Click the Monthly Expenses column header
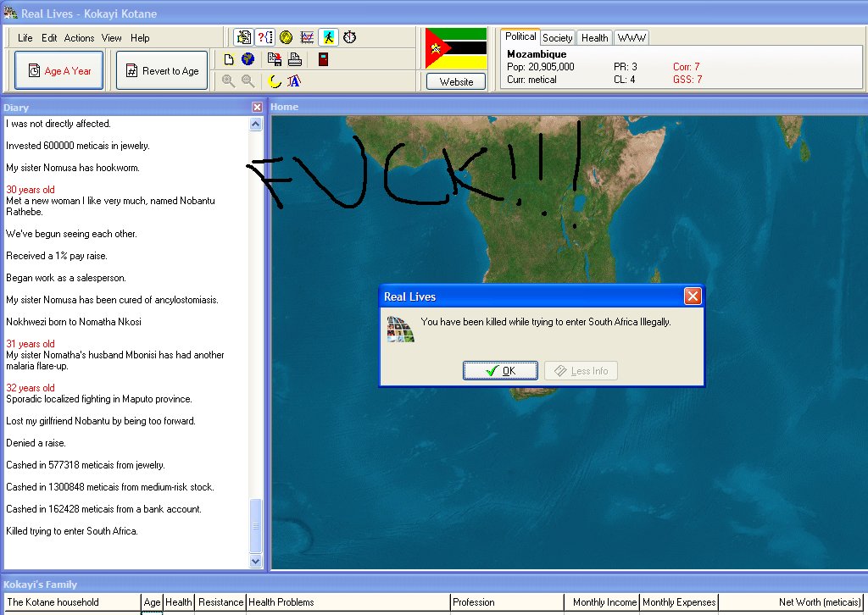Viewport: 868px width, 615px height. (x=679, y=602)
